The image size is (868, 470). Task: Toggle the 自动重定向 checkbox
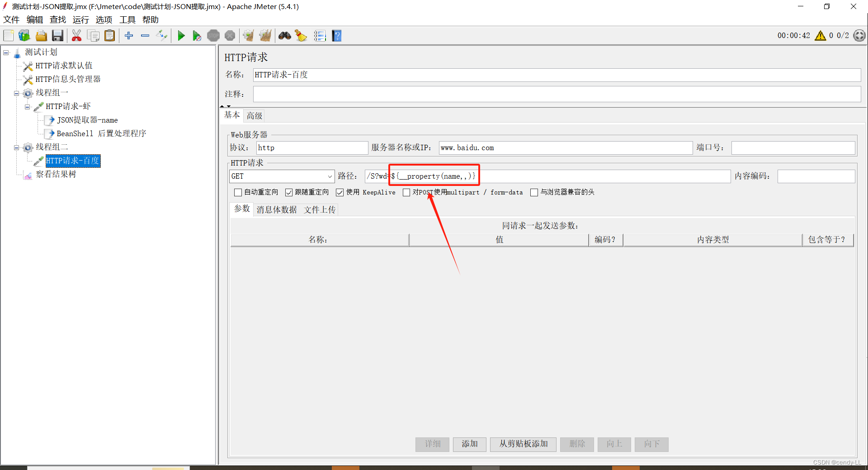click(238, 193)
